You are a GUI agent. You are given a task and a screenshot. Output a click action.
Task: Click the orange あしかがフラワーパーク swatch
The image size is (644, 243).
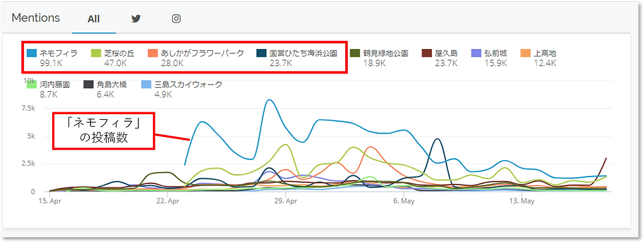click(153, 53)
